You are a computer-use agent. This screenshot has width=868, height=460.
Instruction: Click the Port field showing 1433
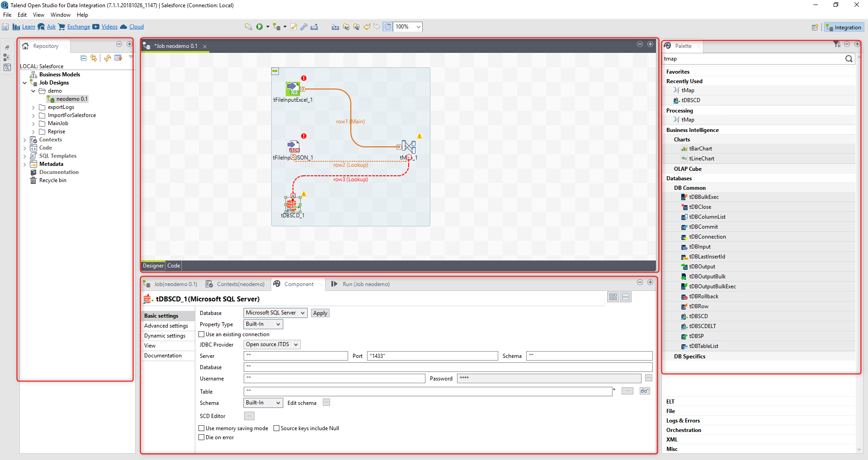pos(433,356)
